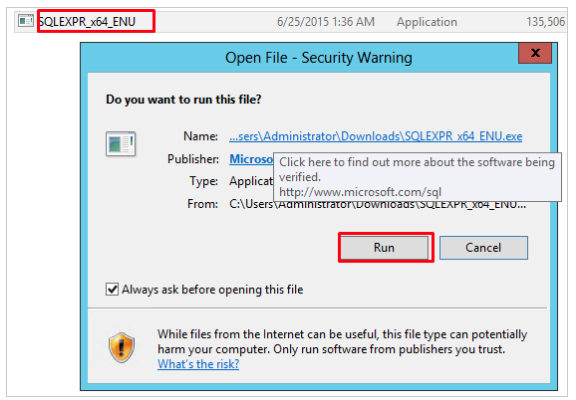
Task: Uncheck Always ask before opening this file
Action: click(x=112, y=289)
